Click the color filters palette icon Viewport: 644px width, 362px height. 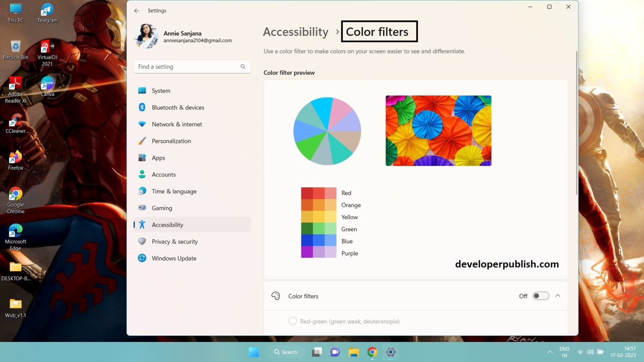[276, 296]
